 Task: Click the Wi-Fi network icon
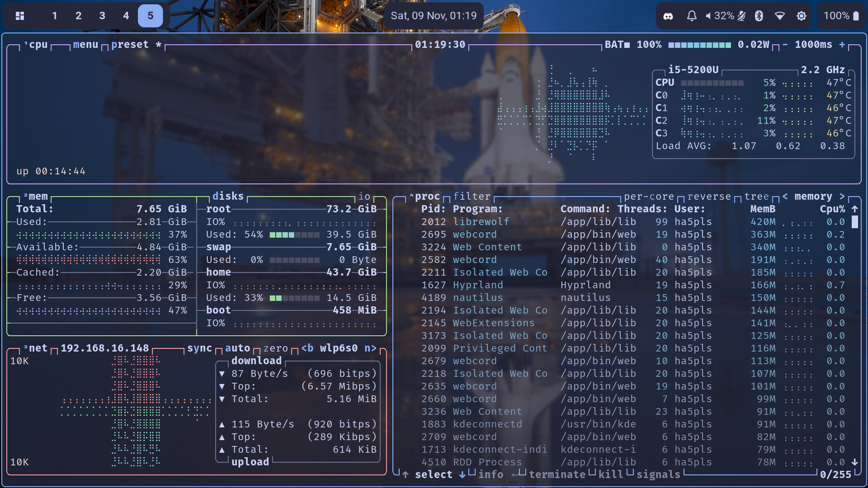click(x=780, y=16)
